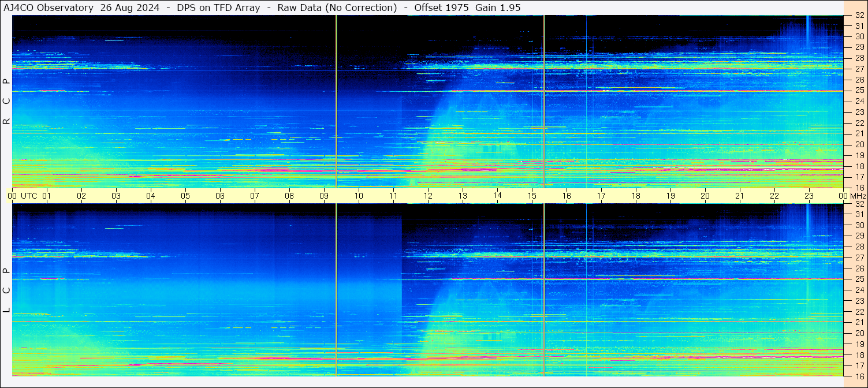Click the UTC label on time axis
The height and width of the screenshot is (388, 868).
29,196
